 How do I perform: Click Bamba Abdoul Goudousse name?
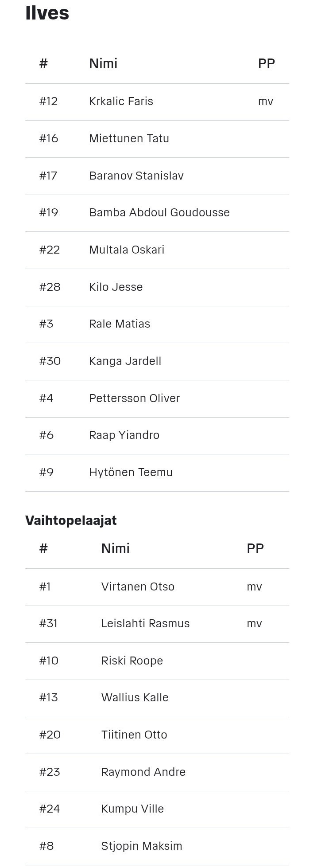[x=159, y=212]
